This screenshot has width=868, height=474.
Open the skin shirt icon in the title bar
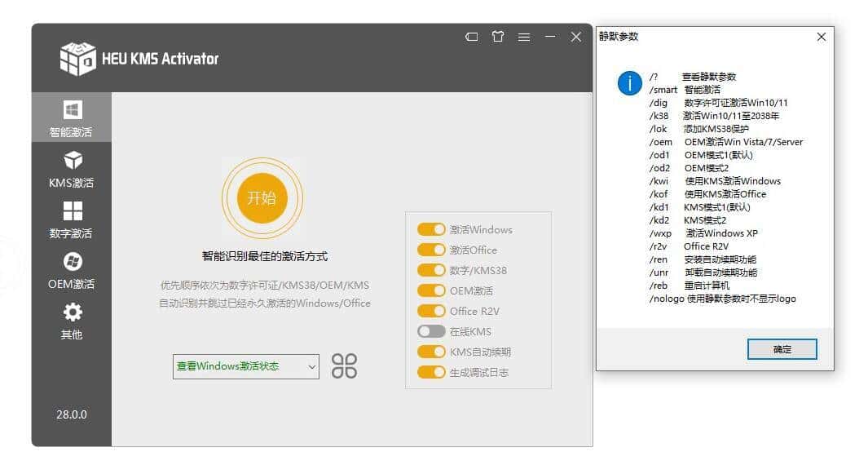point(498,37)
